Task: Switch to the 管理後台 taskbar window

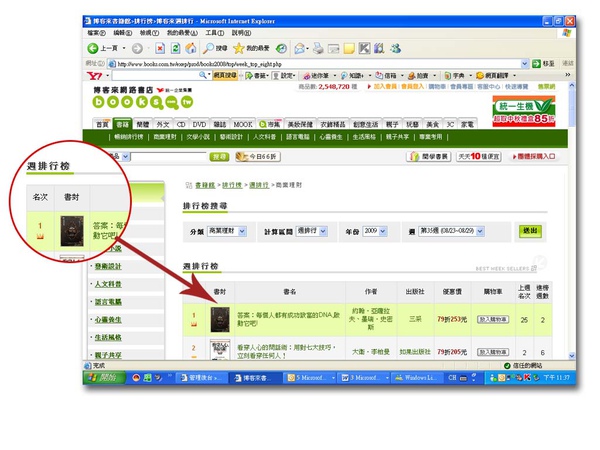Action: (x=202, y=378)
